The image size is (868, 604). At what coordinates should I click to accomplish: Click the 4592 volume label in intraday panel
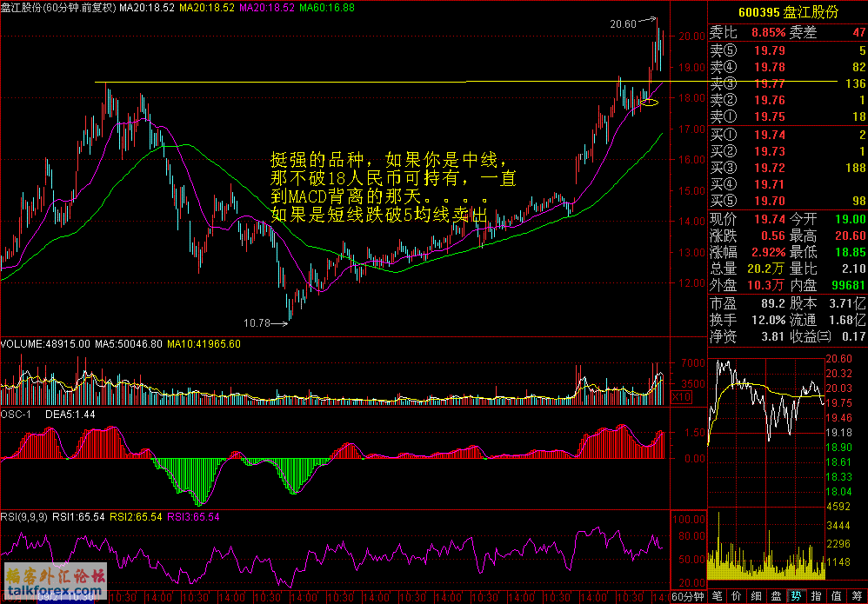837,506
